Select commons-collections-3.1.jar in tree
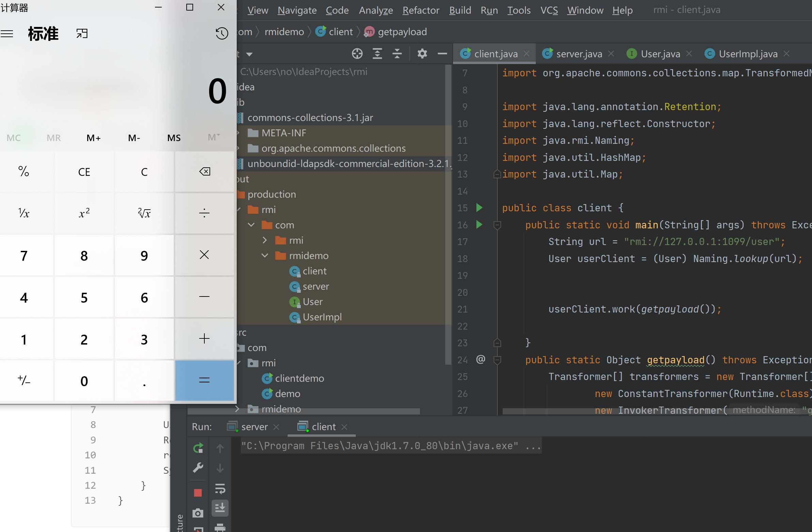Image resolution: width=812 pixels, height=532 pixels. (310, 118)
